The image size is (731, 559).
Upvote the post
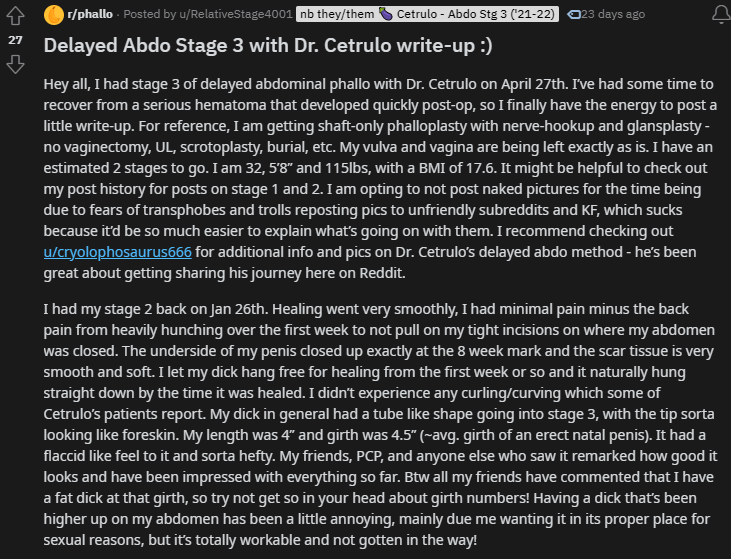(x=15, y=17)
